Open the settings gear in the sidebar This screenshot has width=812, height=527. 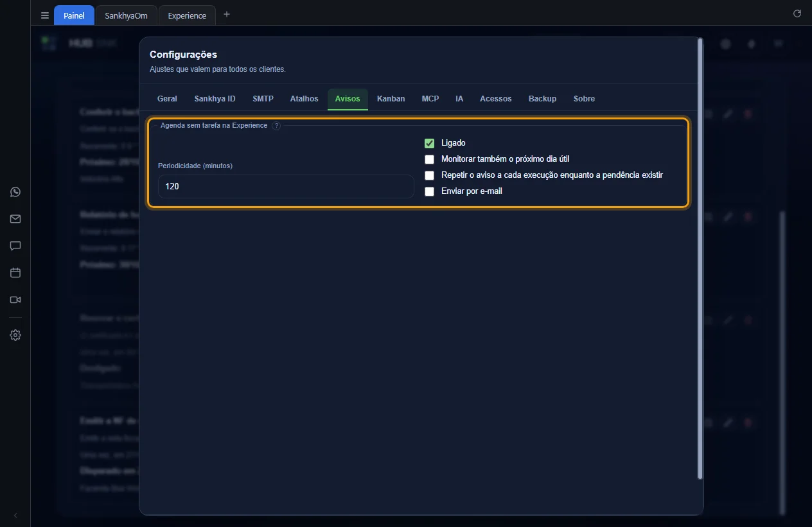pyautogui.click(x=15, y=335)
